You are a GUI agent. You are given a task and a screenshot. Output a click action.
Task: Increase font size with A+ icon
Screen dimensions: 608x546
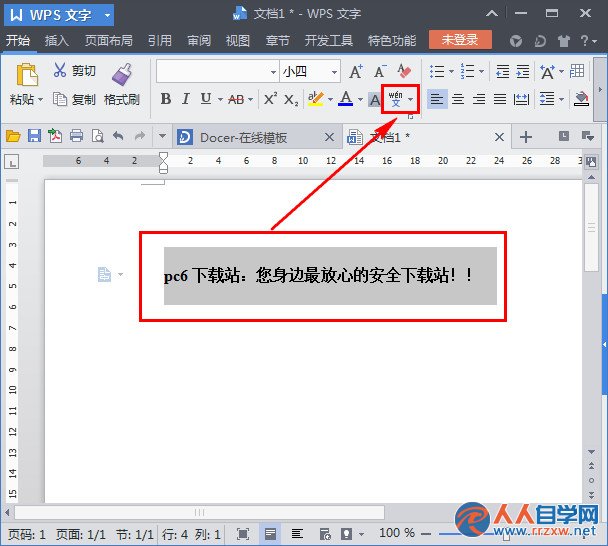pos(356,71)
